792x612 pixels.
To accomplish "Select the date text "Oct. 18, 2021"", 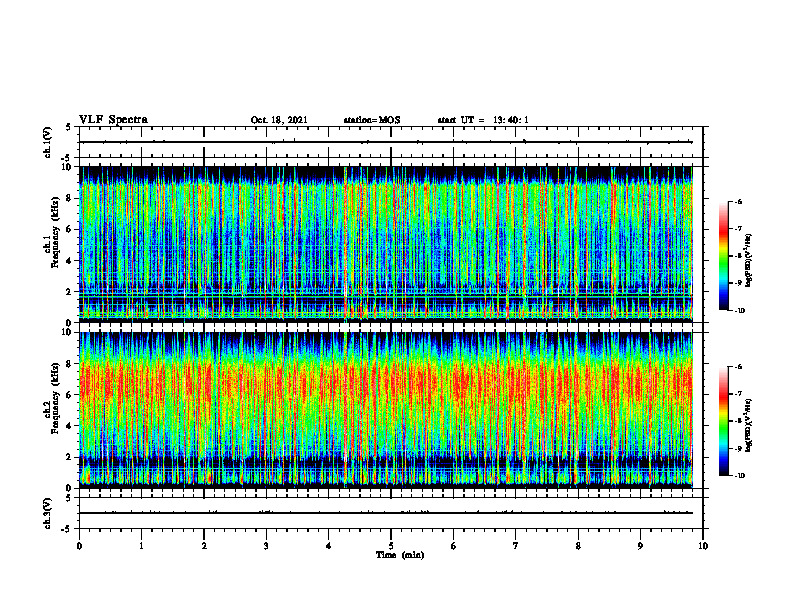I will 279,120.
